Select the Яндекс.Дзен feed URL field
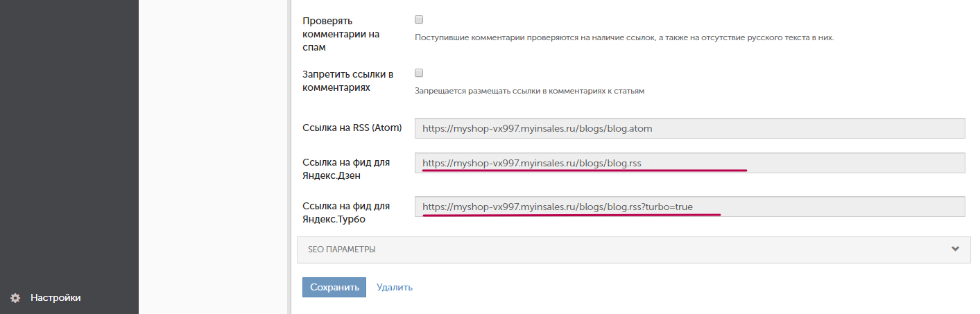The image size is (980, 314). [689, 164]
